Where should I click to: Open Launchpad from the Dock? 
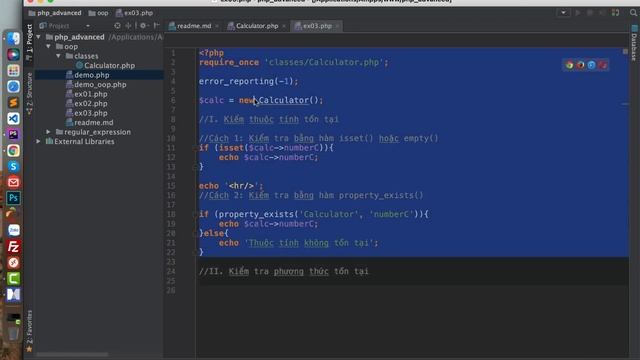click(x=13, y=70)
